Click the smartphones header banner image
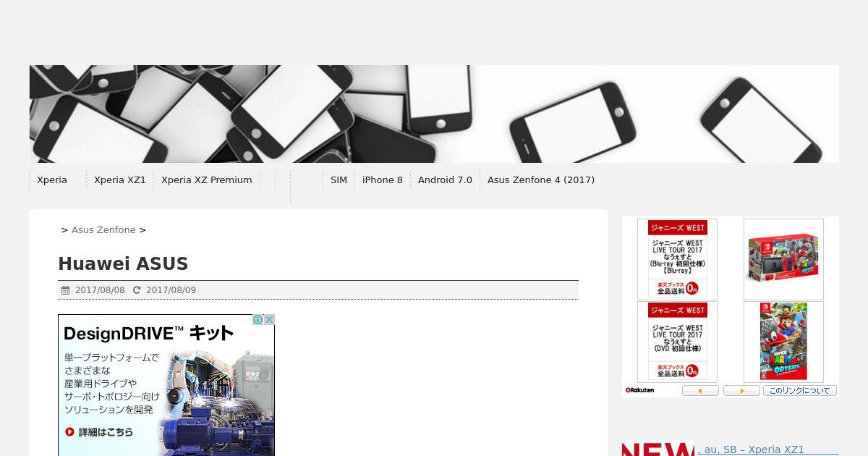The image size is (868, 456). point(434,114)
